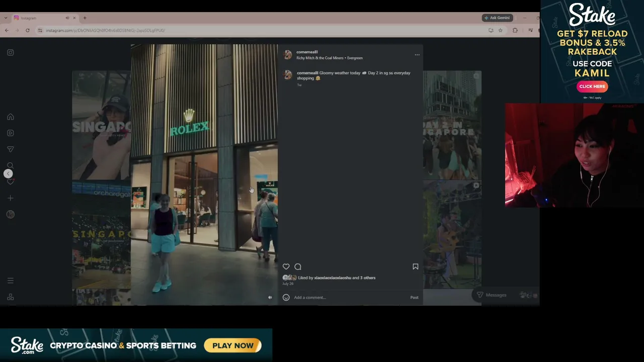Go to the previous post with left arrow

tap(8, 174)
